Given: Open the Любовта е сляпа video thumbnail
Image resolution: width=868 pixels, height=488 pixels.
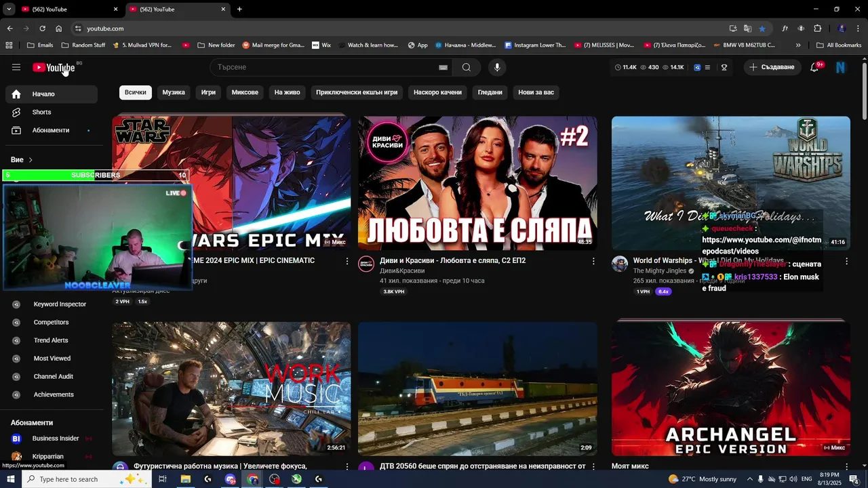Looking at the screenshot, I should click(477, 183).
